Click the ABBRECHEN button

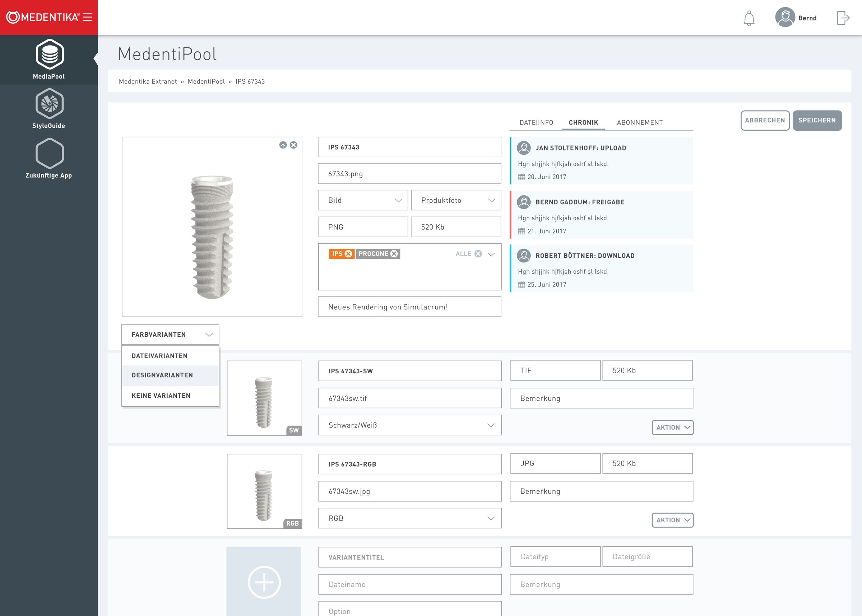click(765, 120)
